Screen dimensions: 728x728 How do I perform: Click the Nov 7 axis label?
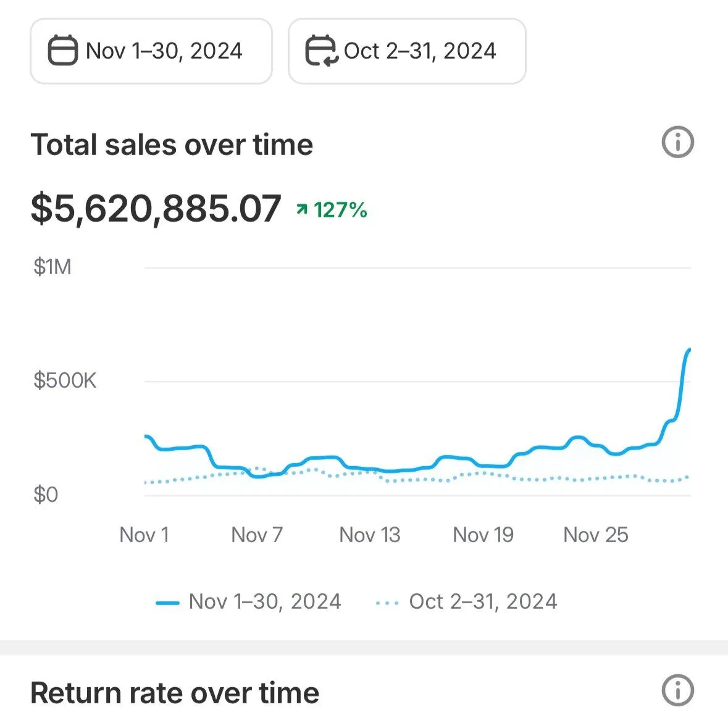tap(257, 535)
